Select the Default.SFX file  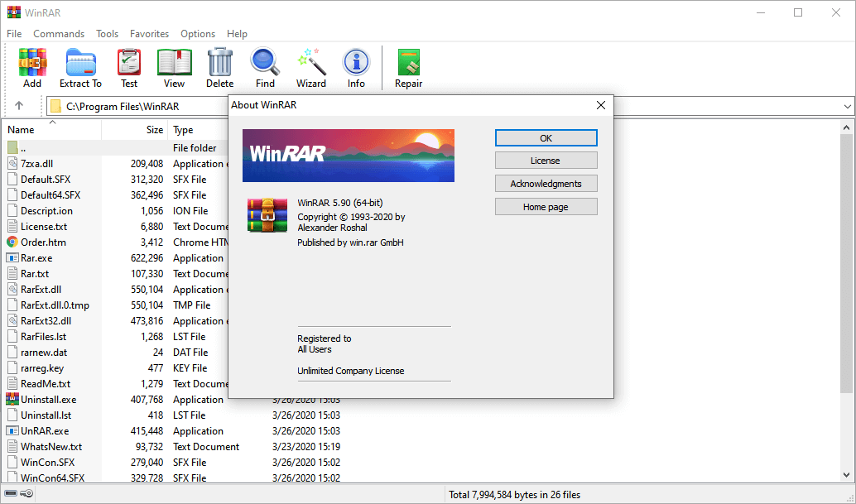coord(46,179)
